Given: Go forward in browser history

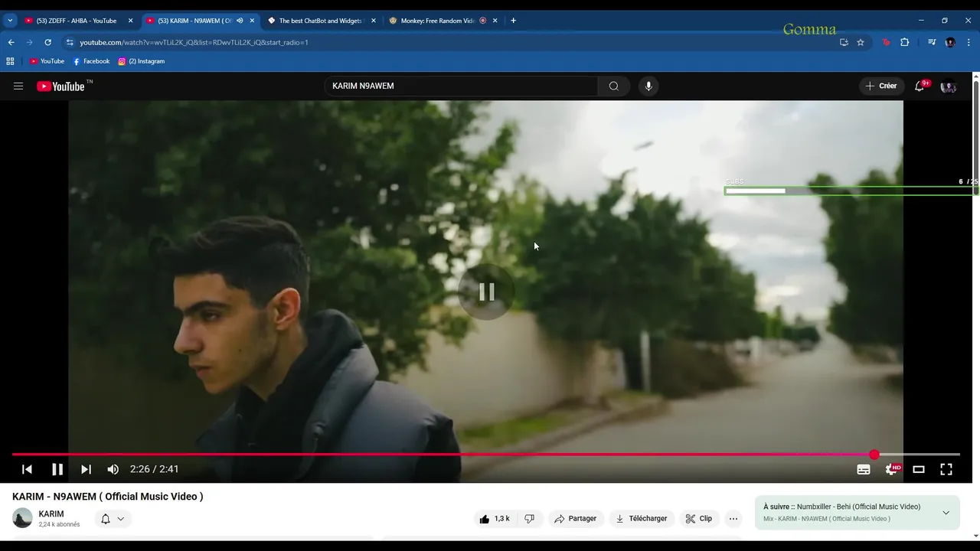Looking at the screenshot, I should pyautogui.click(x=30, y=42).
